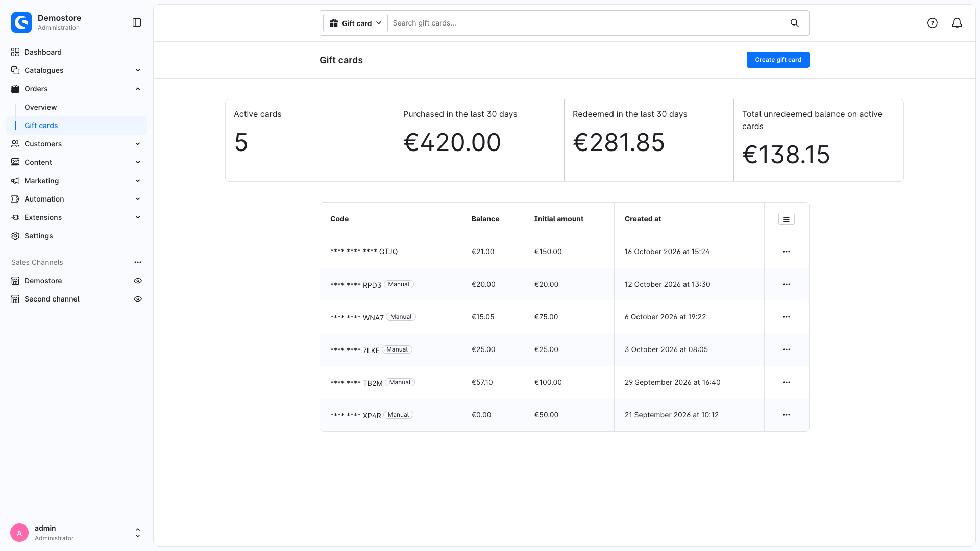The height and width of the screenshot is (551, 980).
Task: Click the Demostore logo icon
Action: (x=21, y=22)
